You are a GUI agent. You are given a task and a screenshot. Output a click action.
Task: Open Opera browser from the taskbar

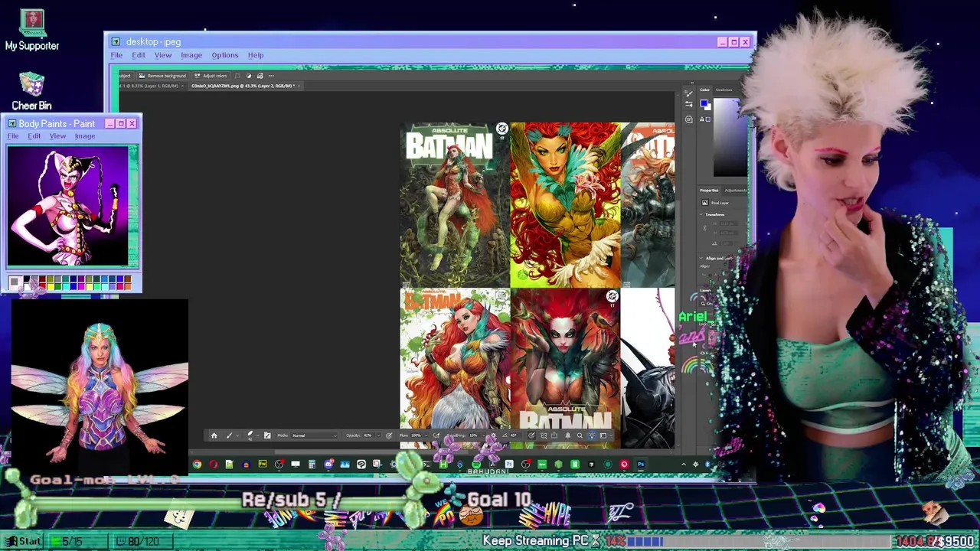coord(214,464)
